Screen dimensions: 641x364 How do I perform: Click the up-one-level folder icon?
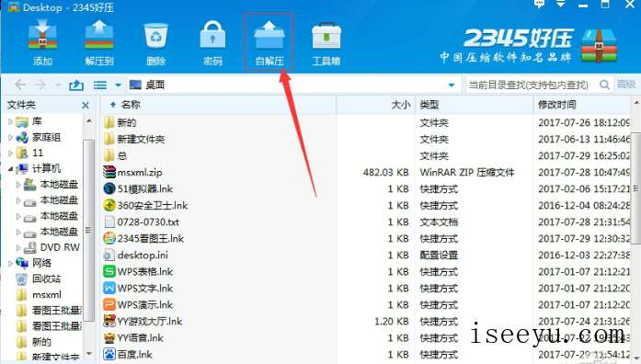[x=76, y=85]
